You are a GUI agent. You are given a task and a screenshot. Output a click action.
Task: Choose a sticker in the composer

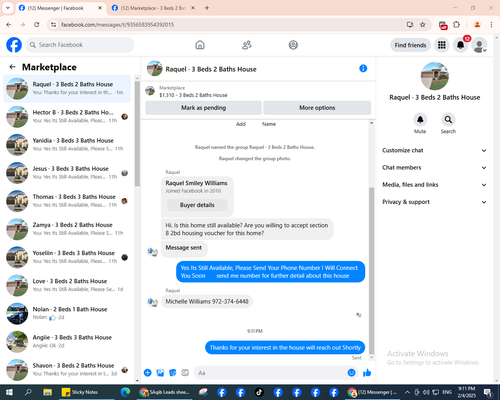click(x=173, y=373)
